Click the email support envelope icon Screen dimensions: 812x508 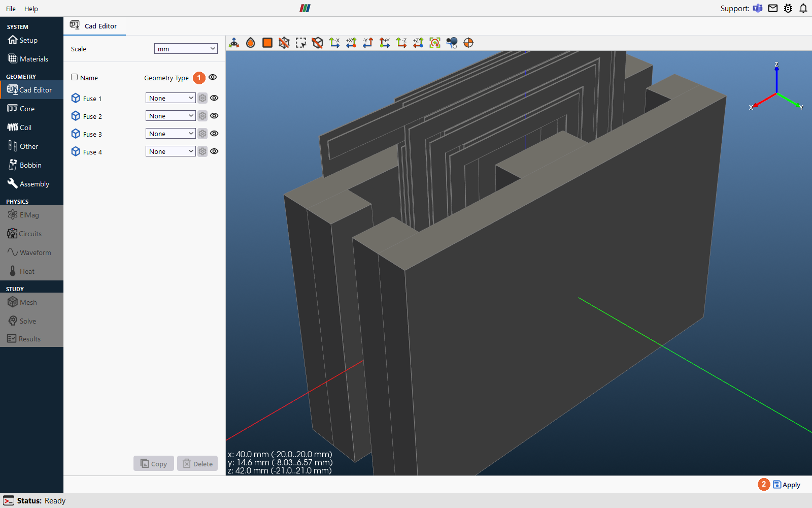[x=773, y=8]
